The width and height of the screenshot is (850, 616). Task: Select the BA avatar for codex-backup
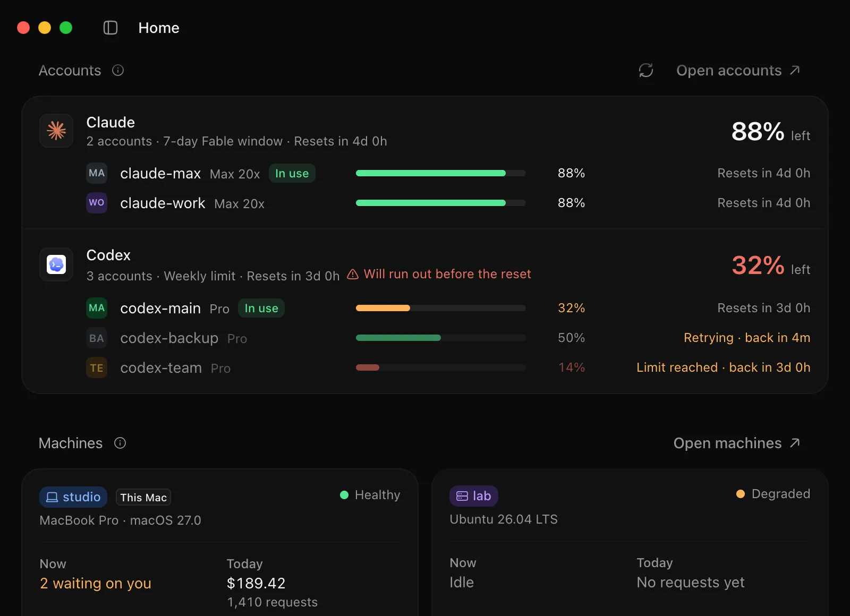point(97,338)
